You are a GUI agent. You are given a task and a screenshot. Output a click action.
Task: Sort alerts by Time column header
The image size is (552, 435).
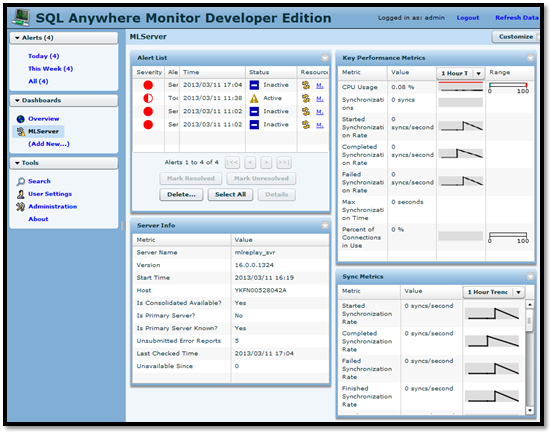coord(212,72)
